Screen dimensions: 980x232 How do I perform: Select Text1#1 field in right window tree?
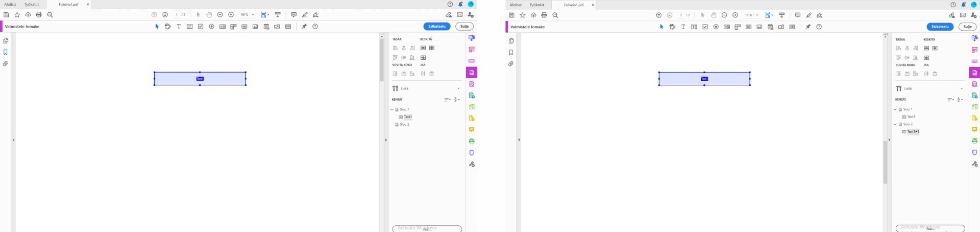(913, 132)
